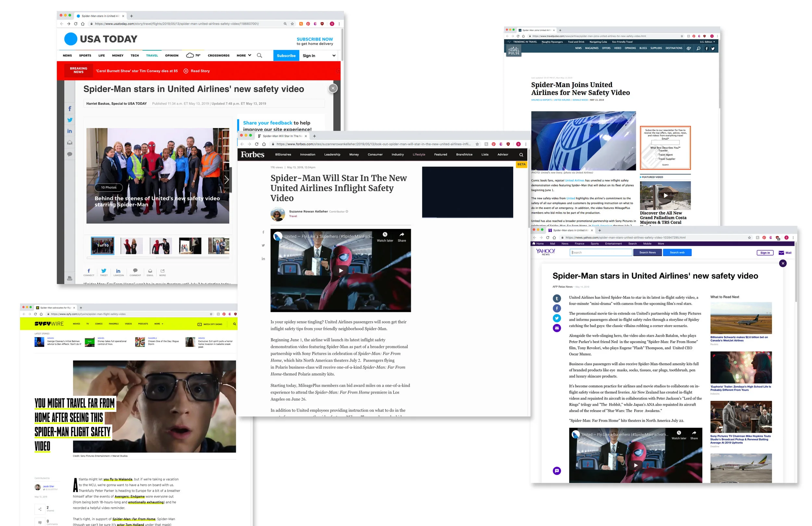Open the purple comments bubble in Yahoo article

(557, 471)
